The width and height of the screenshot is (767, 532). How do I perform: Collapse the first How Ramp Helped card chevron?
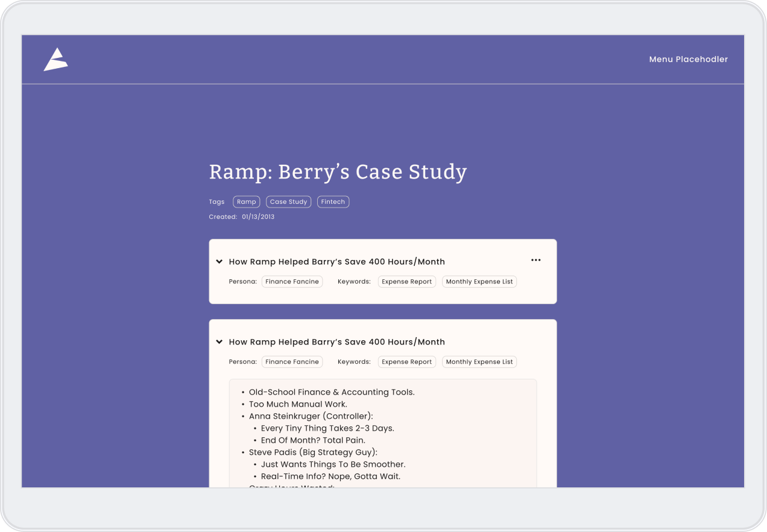click(x=219, y=262)
